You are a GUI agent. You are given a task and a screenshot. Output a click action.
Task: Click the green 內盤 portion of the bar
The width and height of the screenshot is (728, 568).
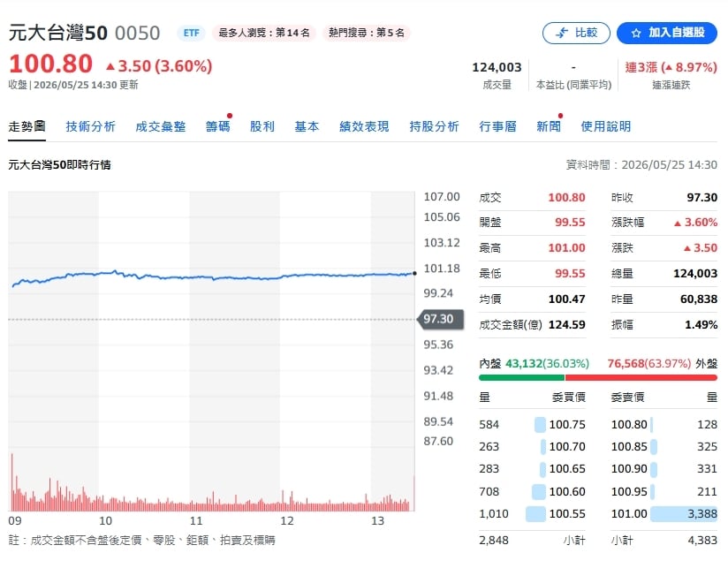point(521,378)
